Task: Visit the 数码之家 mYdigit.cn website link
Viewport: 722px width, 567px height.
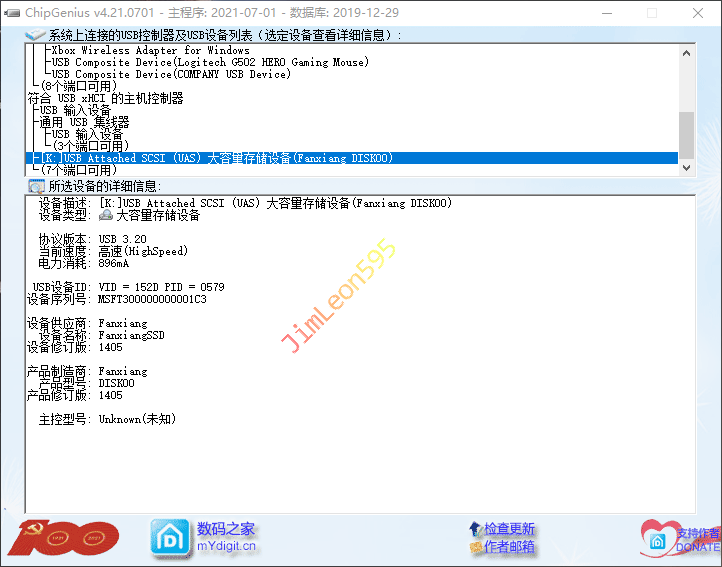Action: tap(226, 537)
